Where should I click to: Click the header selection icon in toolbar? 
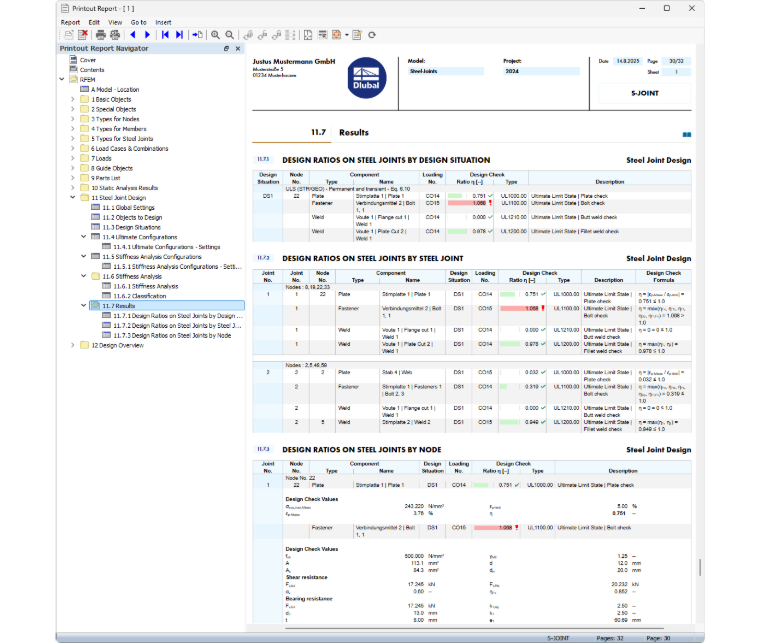pos(322,35)
